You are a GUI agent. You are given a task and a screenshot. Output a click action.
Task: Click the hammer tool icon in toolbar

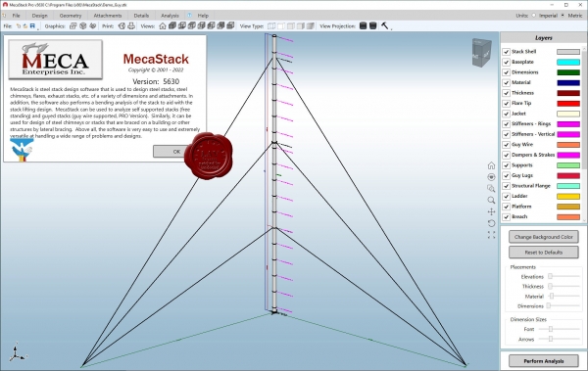point(385,25)
